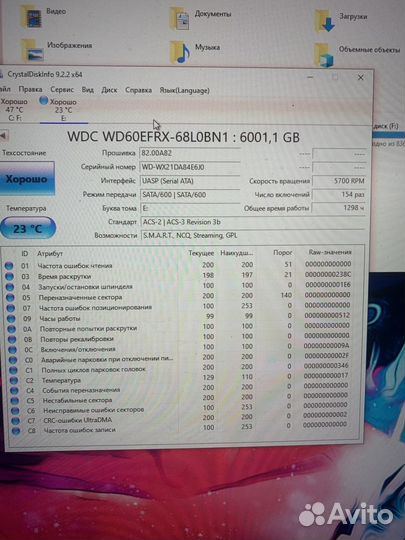This screenshot has width=405, height=540.
Task: Open the Музыка folder icon
Action: click(x=180, y=52)
